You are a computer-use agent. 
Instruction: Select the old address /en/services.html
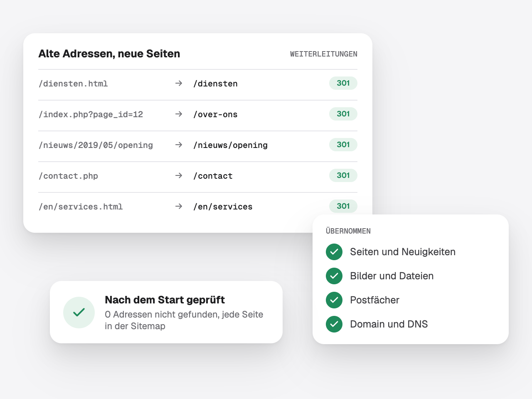[x=81, y=207]
